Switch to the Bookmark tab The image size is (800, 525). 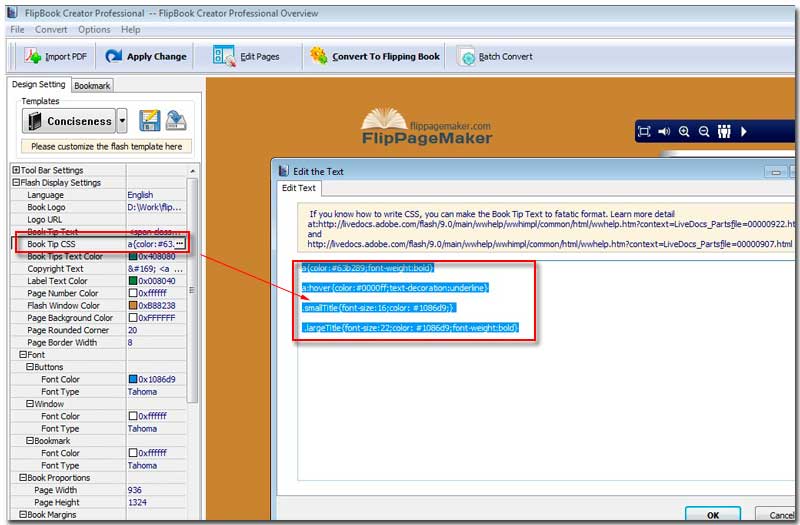(92, 86)
